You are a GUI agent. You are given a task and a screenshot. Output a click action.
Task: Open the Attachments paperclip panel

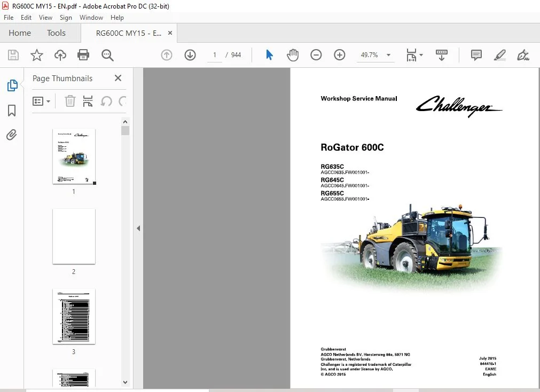(x=12, y=135)
